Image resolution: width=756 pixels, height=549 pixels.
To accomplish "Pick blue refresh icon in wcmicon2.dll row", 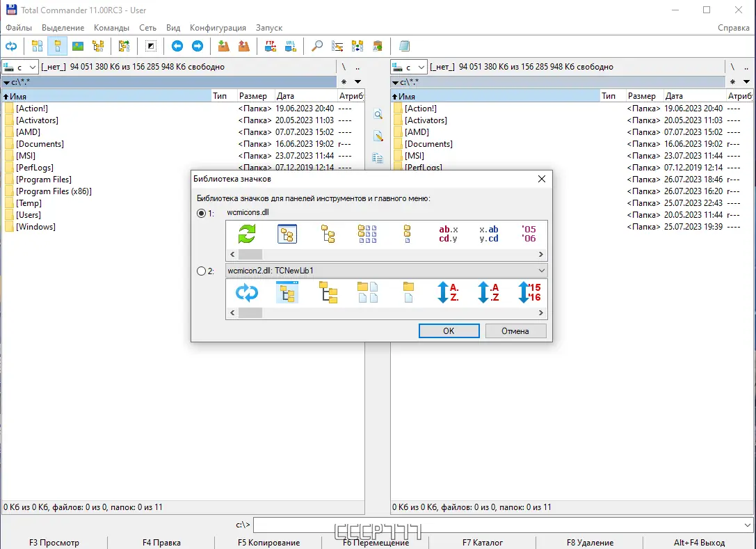I will coord(247,293).
